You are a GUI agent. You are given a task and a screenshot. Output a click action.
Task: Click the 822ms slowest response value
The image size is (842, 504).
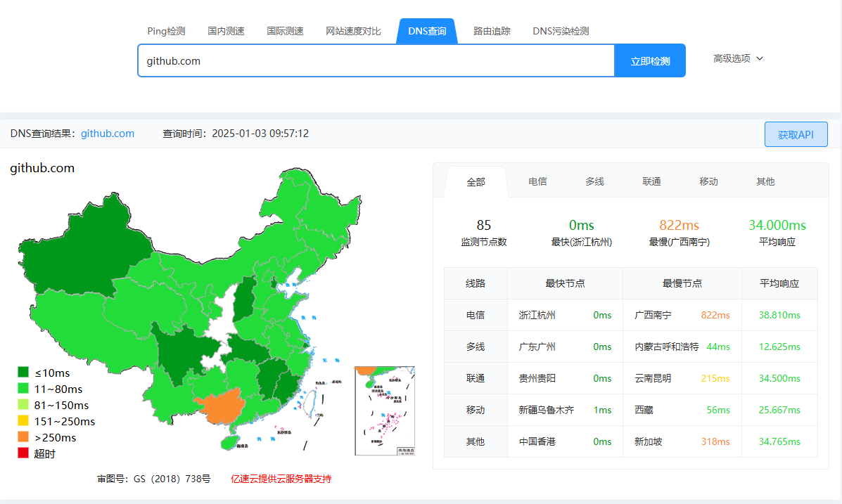pos(680,225)
